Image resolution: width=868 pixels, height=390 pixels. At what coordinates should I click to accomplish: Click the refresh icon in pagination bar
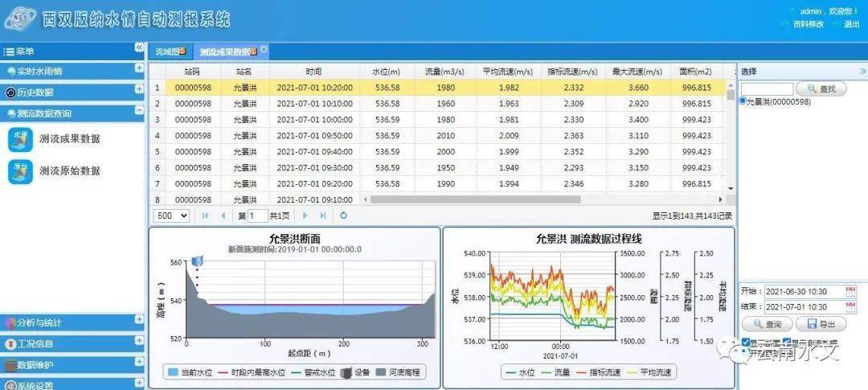(x=343, y=216)
